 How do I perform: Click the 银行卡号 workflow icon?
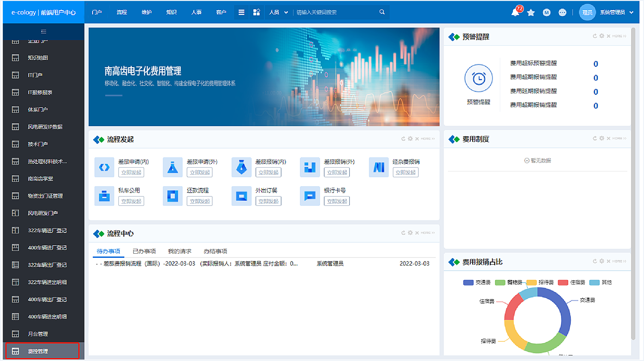(310, 196)
